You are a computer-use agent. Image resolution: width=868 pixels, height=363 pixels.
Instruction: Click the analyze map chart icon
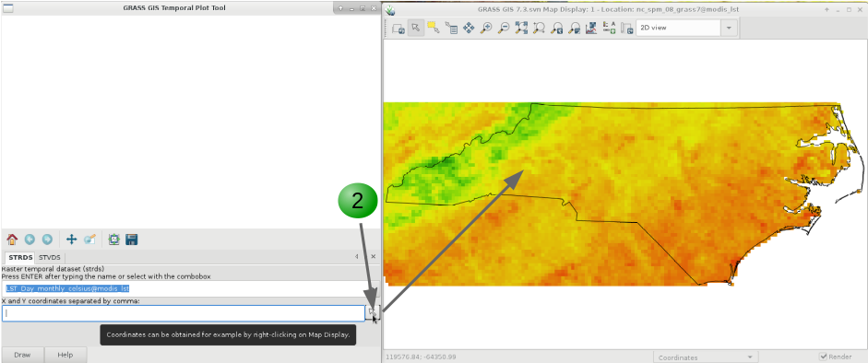point(591,29)
